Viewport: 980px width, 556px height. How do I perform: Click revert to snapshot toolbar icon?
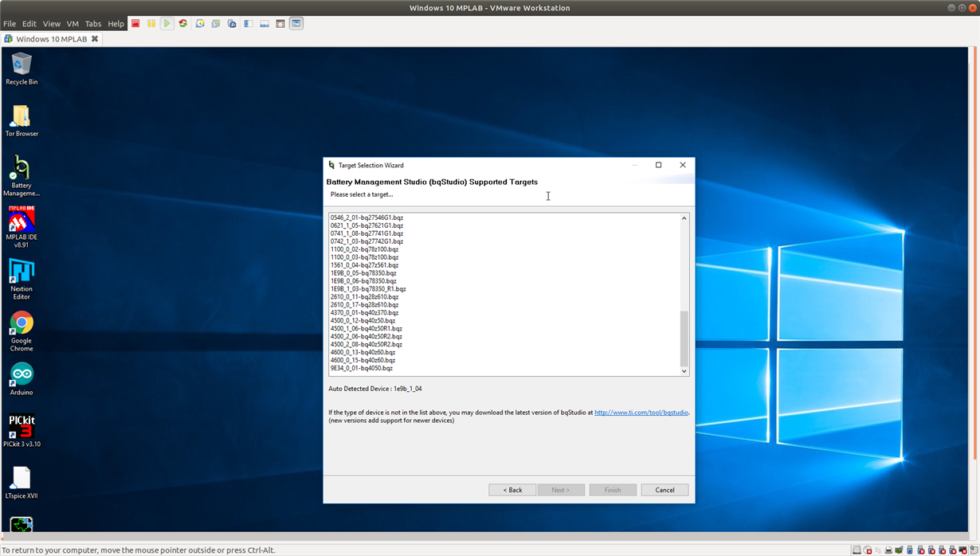coord(216,23)
